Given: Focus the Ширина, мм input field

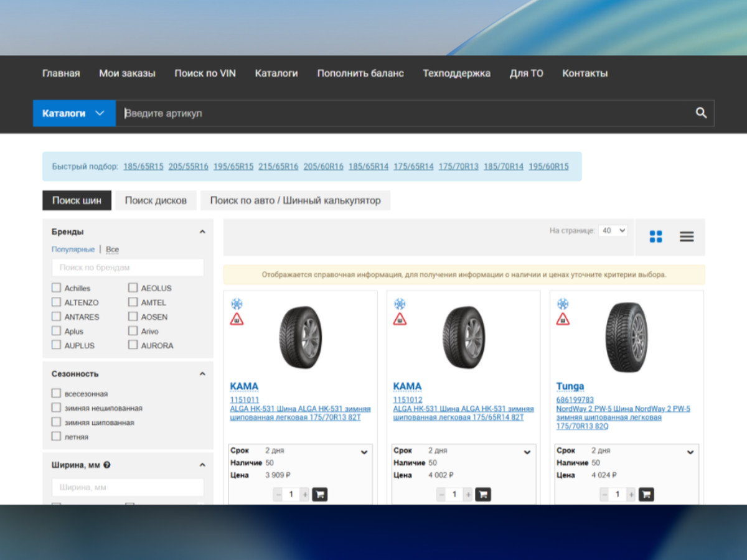Looking at the screenshot, I should [x=128, y=487].
